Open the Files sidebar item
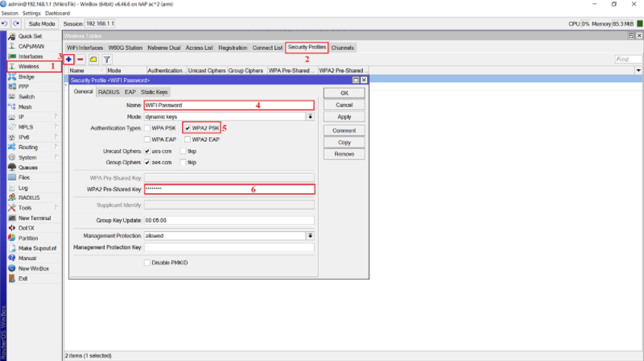 click(x=24, y=177)
